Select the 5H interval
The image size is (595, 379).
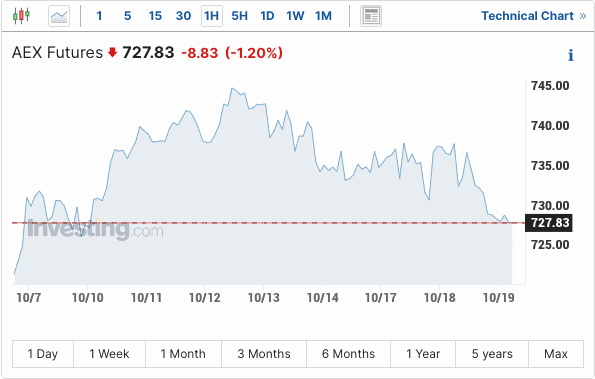coord(239,16)
